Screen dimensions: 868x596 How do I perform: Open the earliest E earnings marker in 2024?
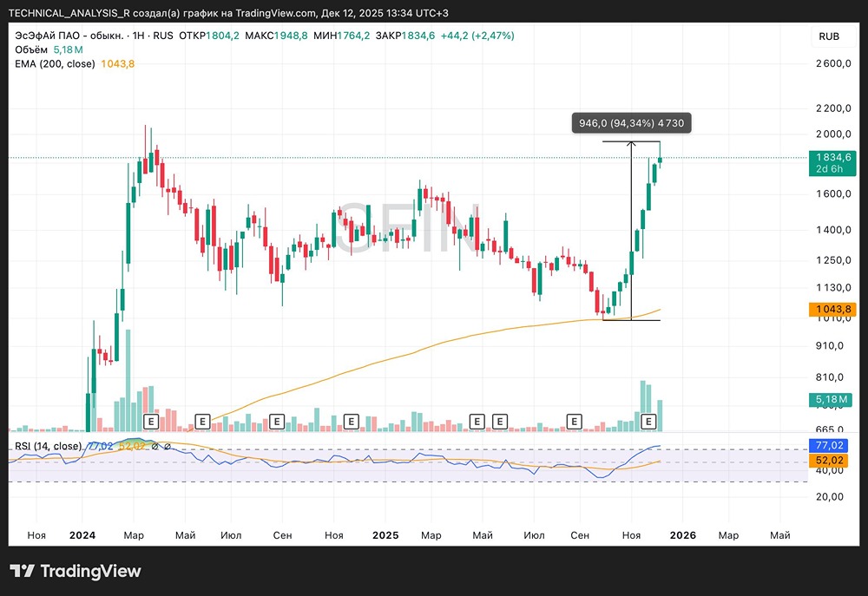(150, 422)
